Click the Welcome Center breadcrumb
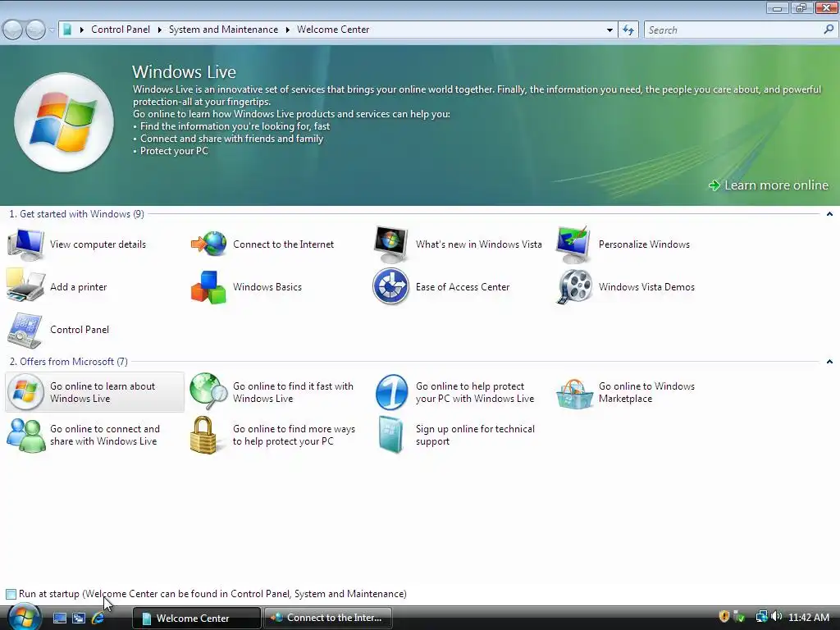840x630 pixels. pos(333,30)
